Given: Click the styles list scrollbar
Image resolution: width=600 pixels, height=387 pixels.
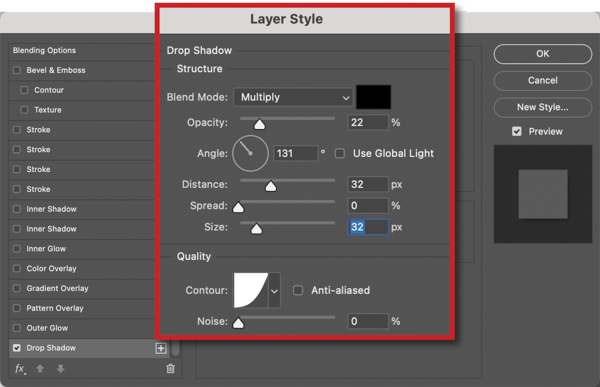Looking at the screenshot, I should click(x=176, y=348).
